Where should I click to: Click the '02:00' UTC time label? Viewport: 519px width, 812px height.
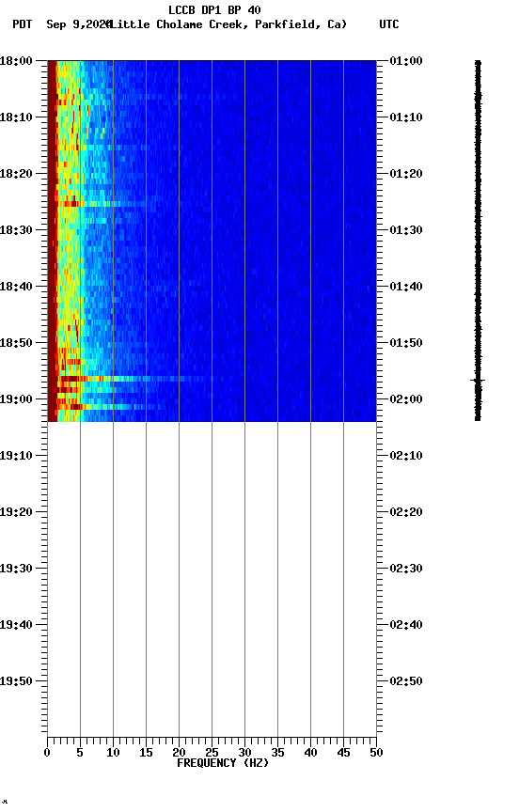(x=406, y=399)
